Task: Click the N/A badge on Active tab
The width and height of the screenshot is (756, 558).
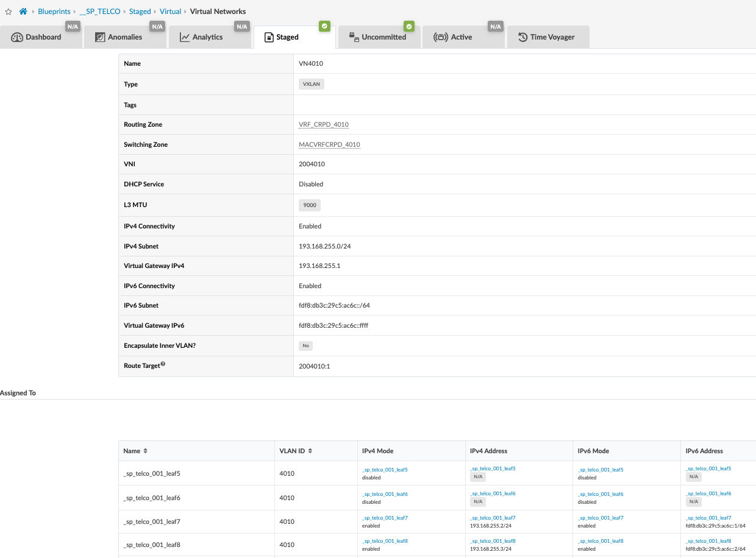Action: click(495, 26)
